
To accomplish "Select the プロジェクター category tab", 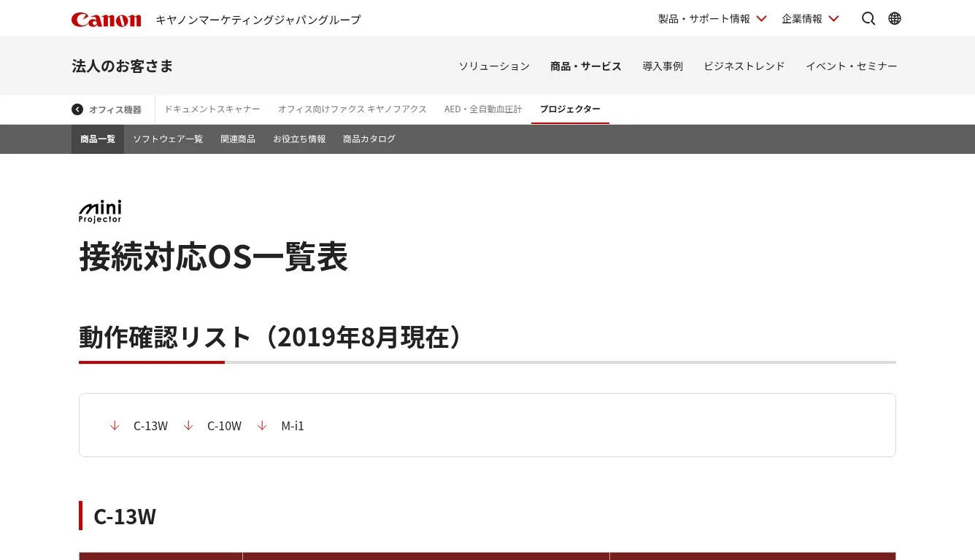I will click(x=570, y=109).
